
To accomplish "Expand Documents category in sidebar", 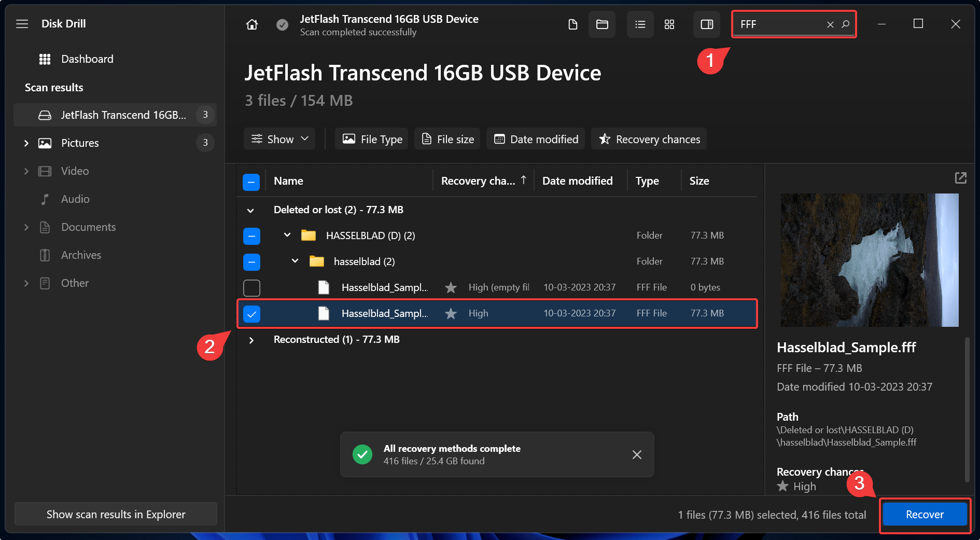I will point(26,227).
